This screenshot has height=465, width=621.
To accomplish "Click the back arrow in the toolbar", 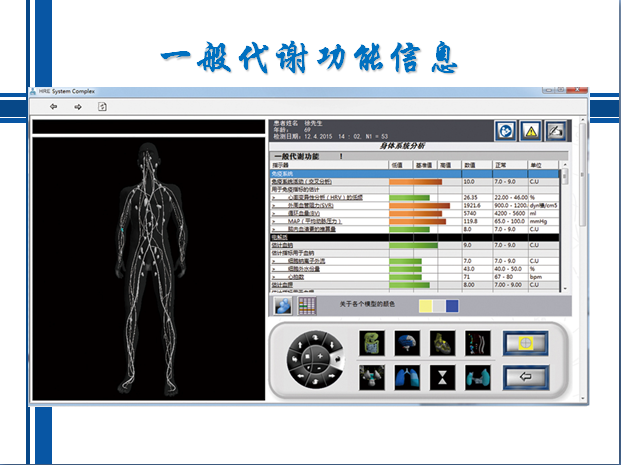I will (x=53, y=107).
